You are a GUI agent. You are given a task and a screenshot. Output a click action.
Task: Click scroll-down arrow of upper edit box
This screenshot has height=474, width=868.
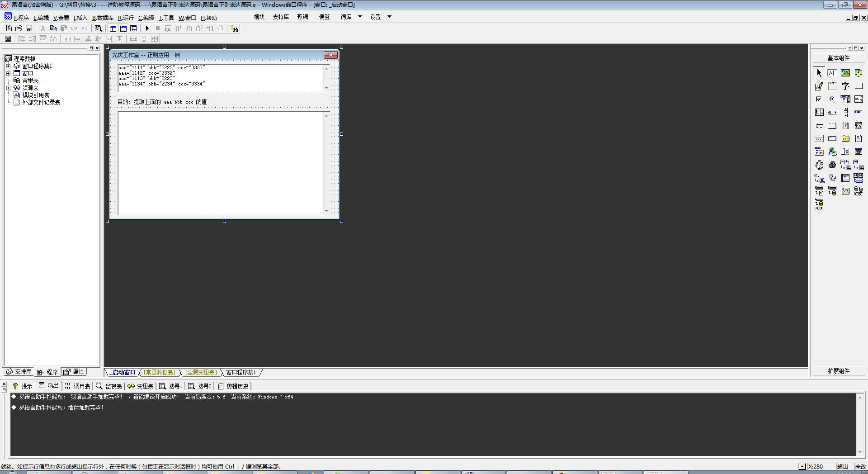[326, 88]
